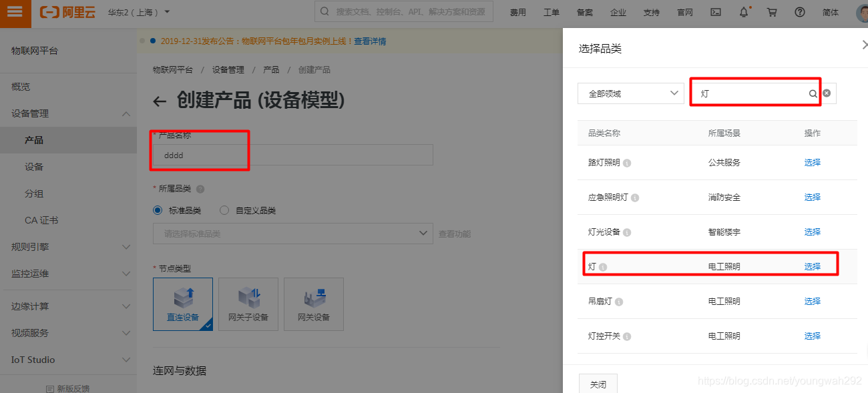The height and width of the screenshot is (393, 868).
Task: Expand the 规则引擎 sidebar section
Action: [68, 247]
